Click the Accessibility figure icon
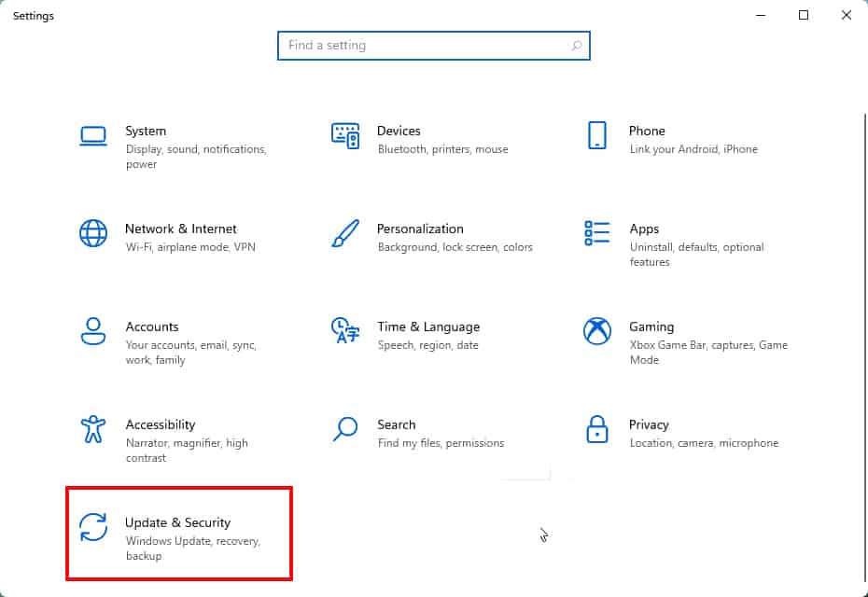Screen dimensions: 868x597 tap(93, 429)
